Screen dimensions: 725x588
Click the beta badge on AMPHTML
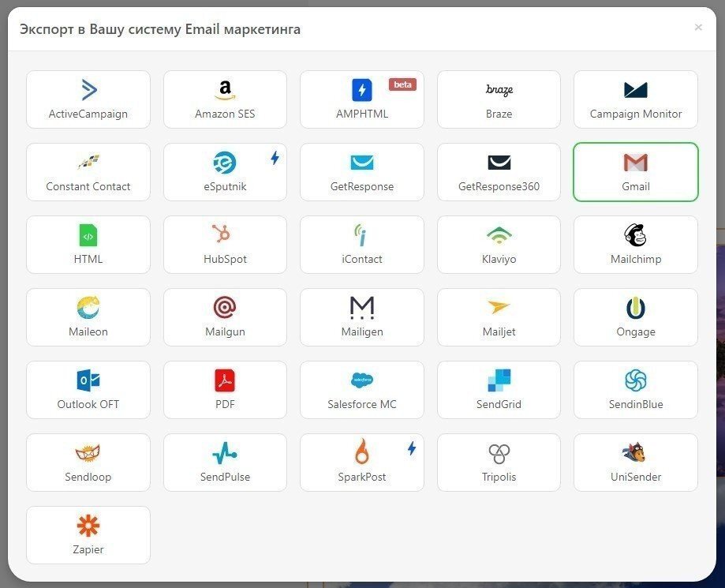click(x=402, y=84)
